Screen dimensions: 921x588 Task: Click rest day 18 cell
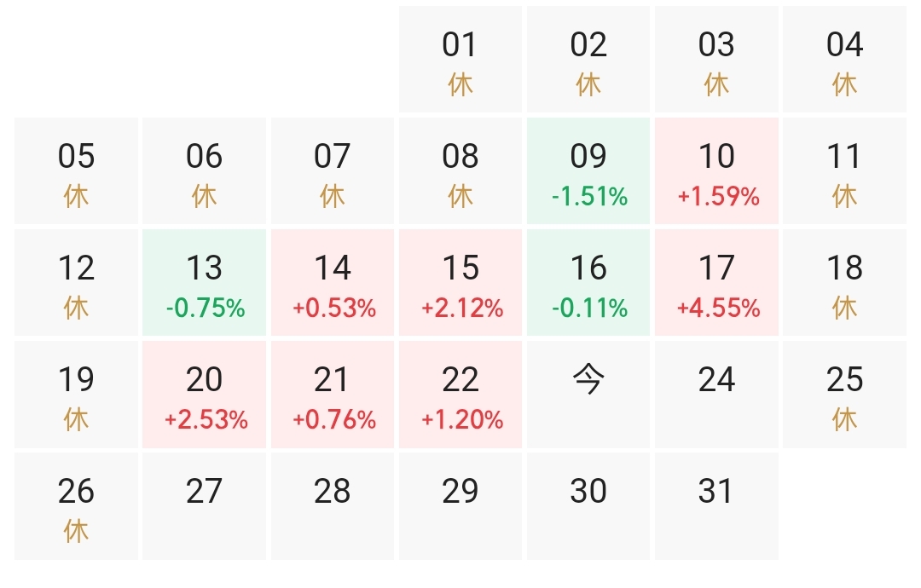pyautogui.click(x=844, y=283)
